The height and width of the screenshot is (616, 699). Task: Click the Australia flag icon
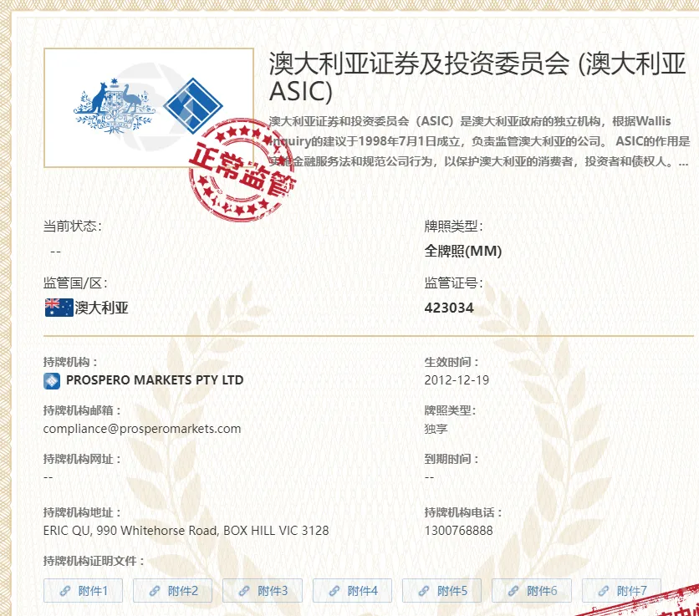(59, 308)
